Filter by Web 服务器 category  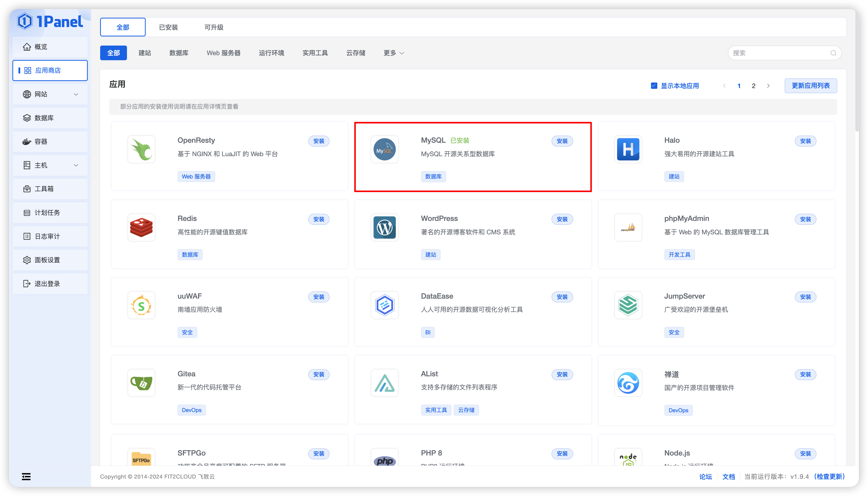[223, 53]
